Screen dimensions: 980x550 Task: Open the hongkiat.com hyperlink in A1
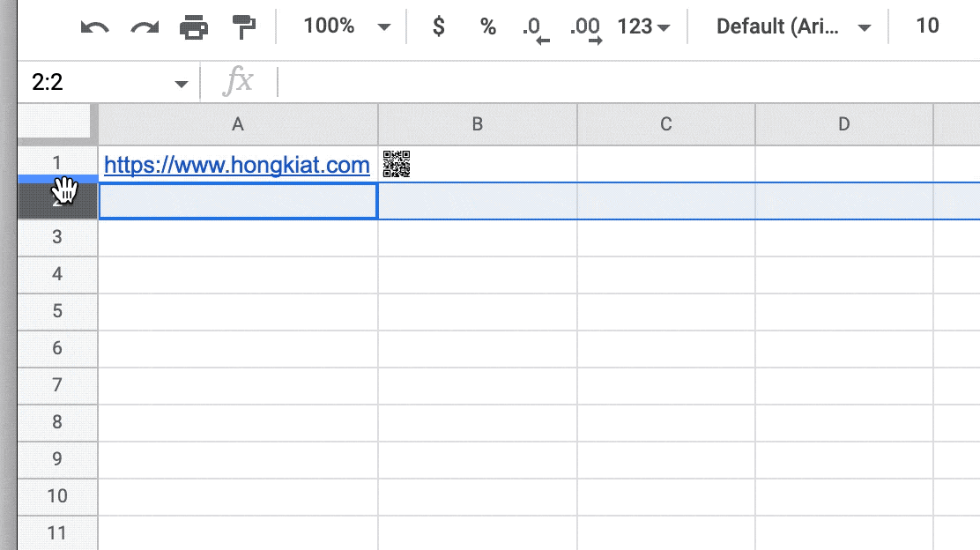tap(236, 165)
